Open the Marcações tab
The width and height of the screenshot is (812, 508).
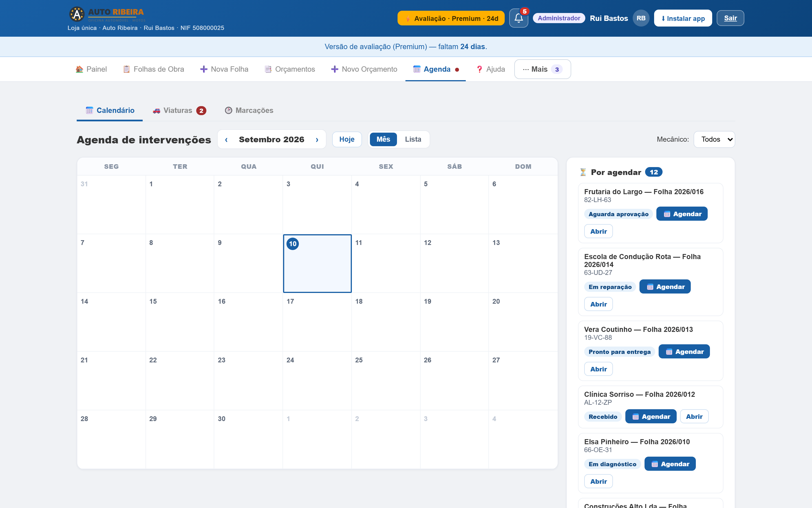point(249,111)
